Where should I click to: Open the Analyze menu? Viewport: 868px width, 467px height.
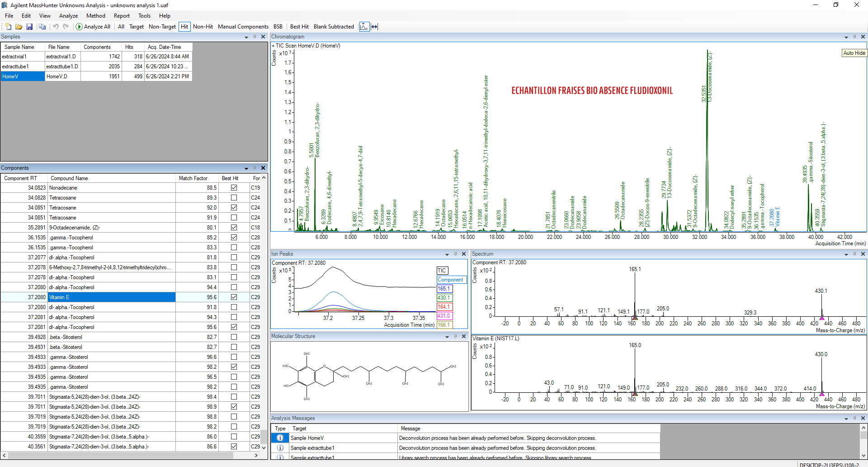[x=68, y=16]
